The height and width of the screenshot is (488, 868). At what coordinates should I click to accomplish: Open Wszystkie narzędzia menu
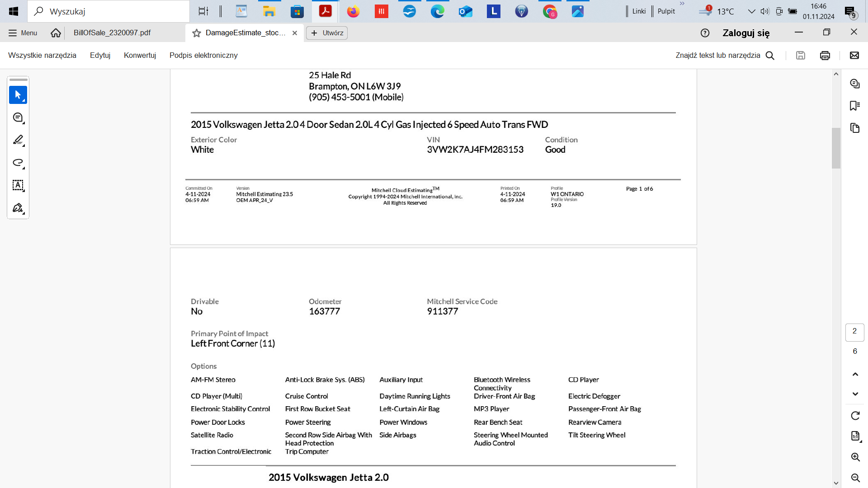[42, 55]
